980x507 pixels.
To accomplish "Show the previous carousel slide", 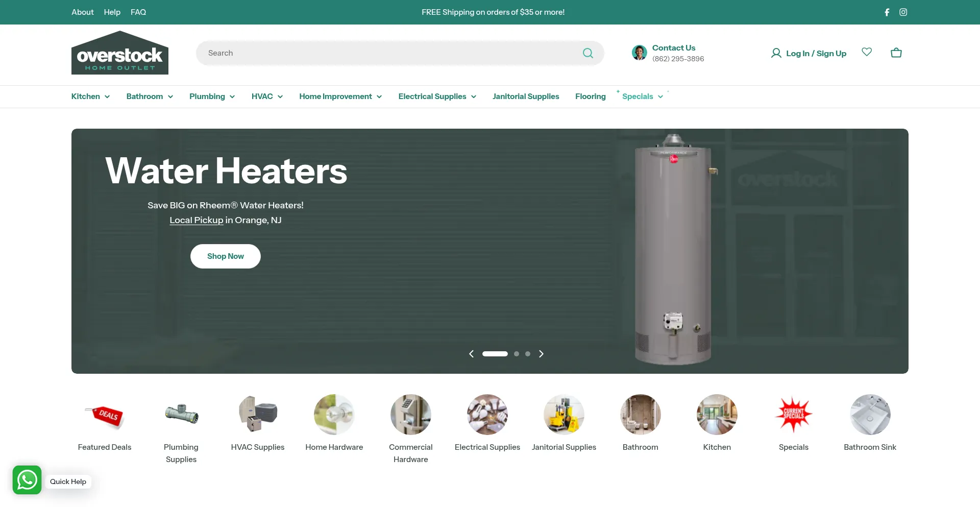I will coord(471,354).
